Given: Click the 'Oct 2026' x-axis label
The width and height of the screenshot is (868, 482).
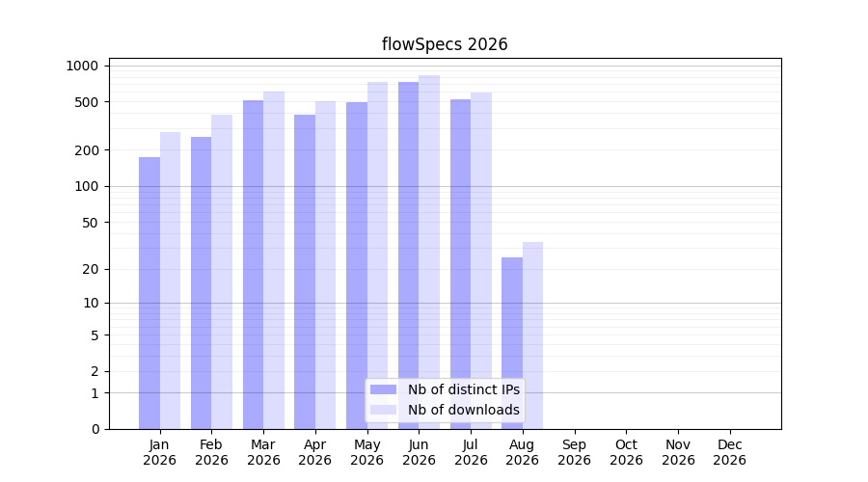Looking at the screenshot, I should click(627, 452).
